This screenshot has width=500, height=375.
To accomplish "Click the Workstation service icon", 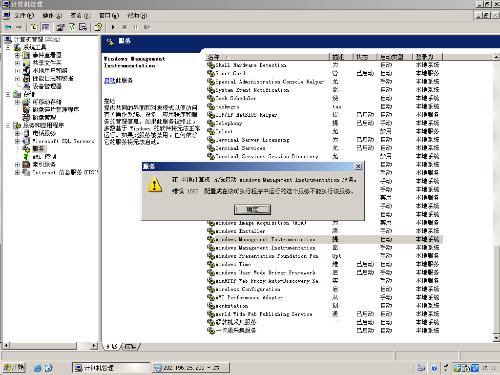I will pos(211,306).
